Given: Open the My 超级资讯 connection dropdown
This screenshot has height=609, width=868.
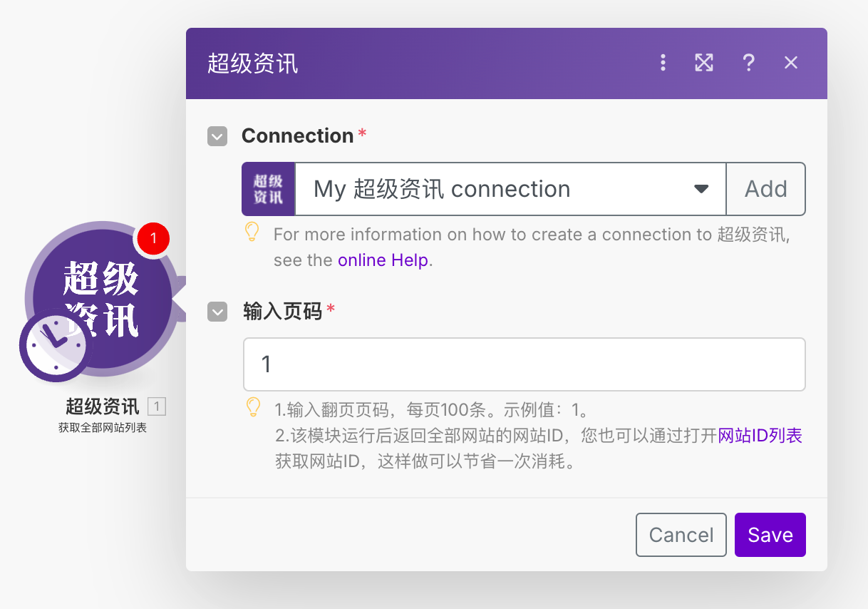Looking at the screenshot, I should point(510,189).
